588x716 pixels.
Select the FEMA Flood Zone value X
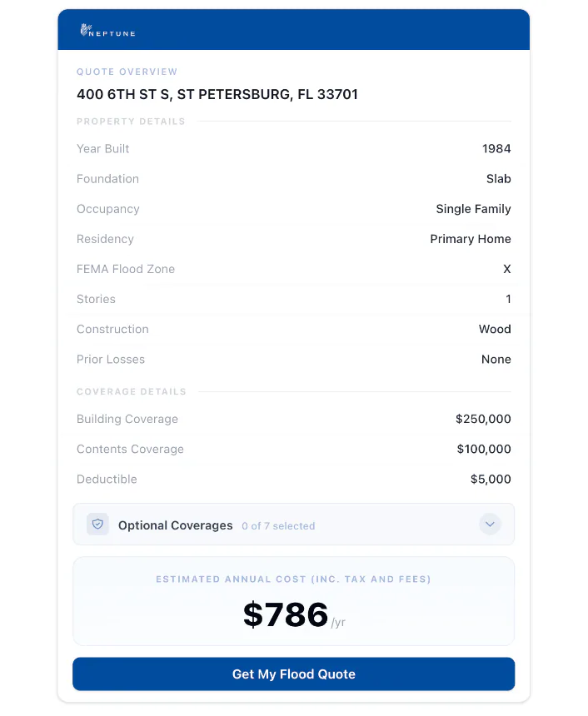[x=506, y=269]
